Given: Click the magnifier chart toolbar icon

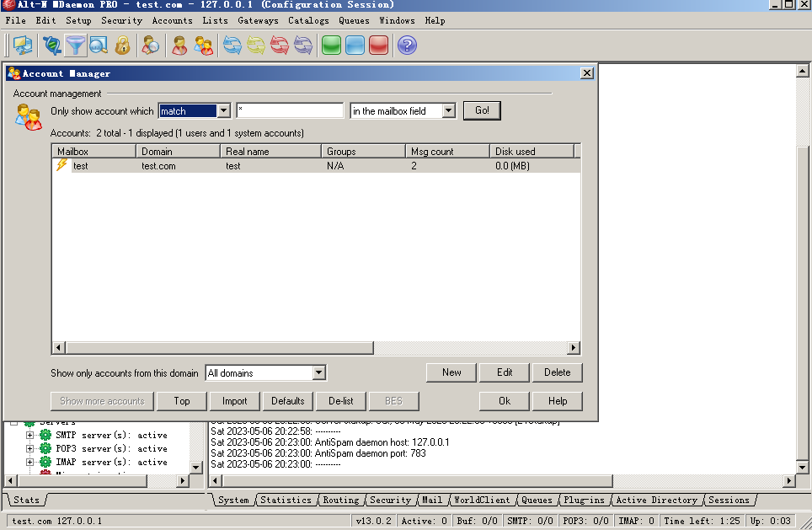Looking at the screenshot, I should point(99,45).
